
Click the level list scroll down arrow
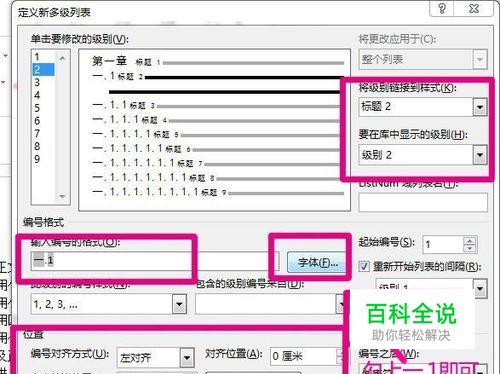click(x=62, y=196)
